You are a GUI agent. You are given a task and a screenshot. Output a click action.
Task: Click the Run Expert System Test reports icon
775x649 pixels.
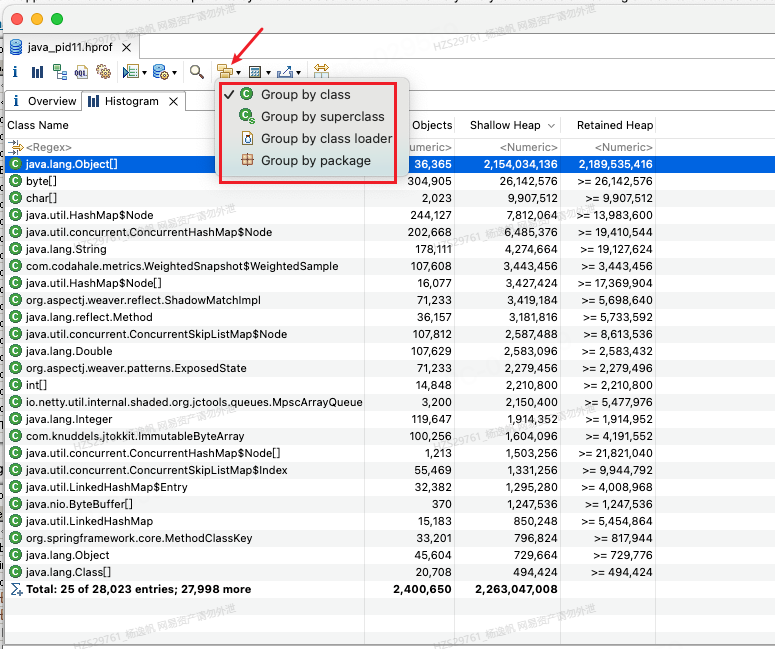click(x=131, y=72)
